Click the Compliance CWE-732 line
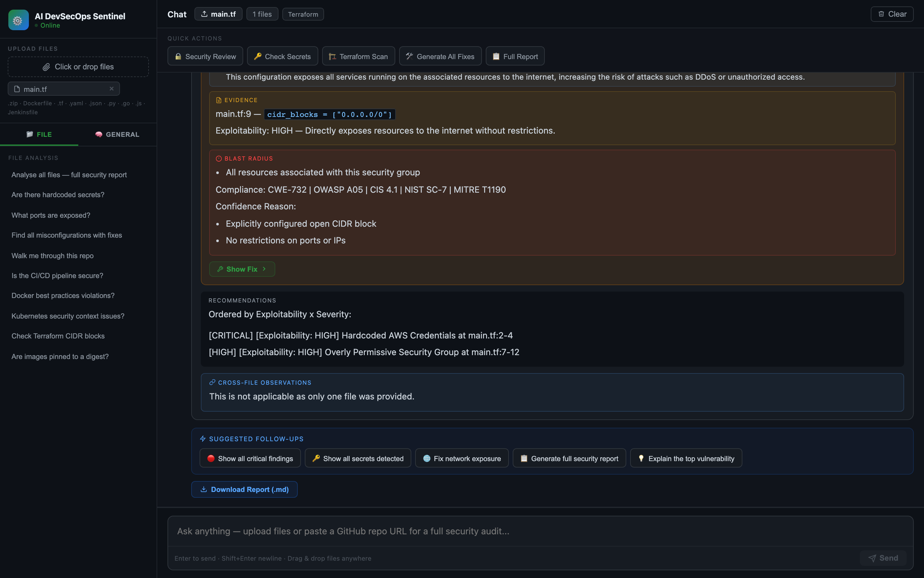 360,189
